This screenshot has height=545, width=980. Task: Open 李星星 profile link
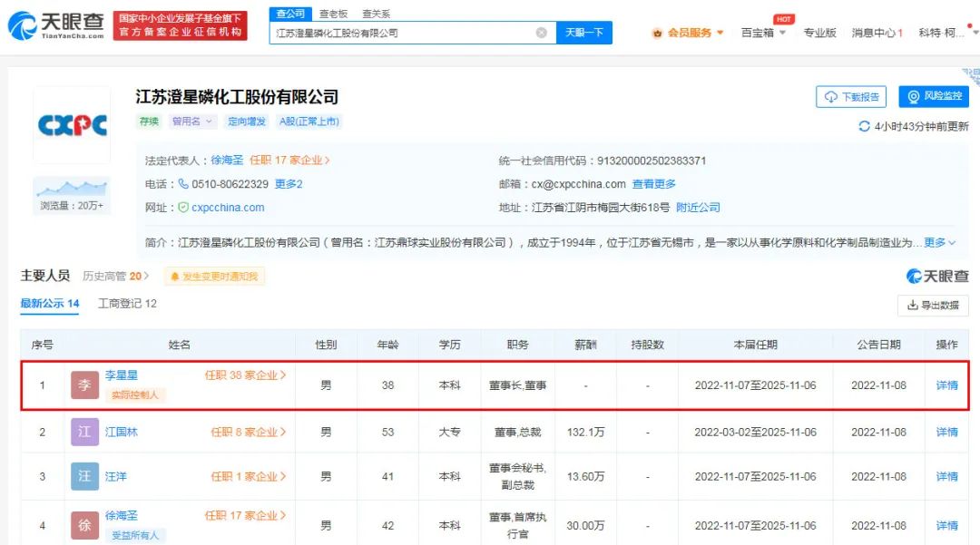pyautogui.click(x=122, y=375)
